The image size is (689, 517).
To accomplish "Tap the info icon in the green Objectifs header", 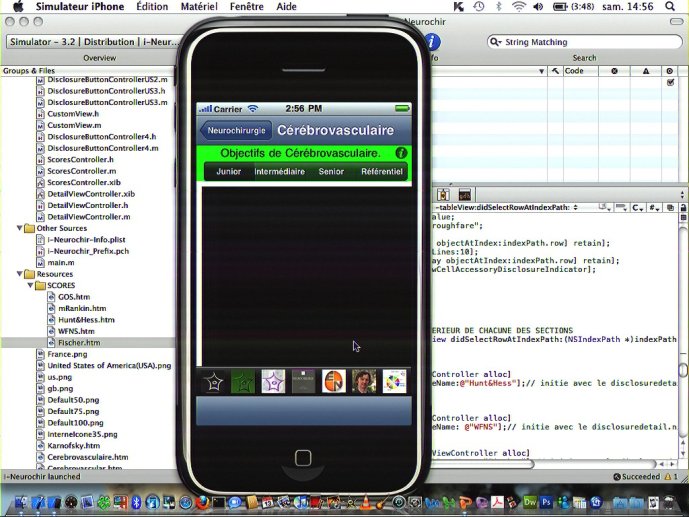I will (x=401, y=153).
